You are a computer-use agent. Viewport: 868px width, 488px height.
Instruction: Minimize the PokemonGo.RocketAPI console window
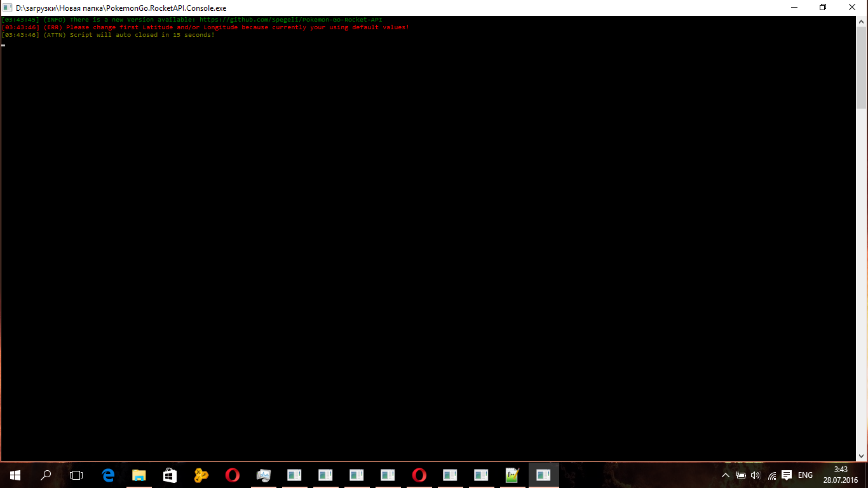point(794,8)
